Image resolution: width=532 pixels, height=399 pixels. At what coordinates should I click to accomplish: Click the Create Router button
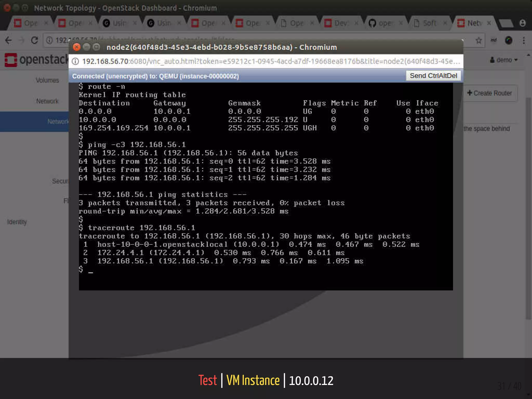[x=490, y=93]
